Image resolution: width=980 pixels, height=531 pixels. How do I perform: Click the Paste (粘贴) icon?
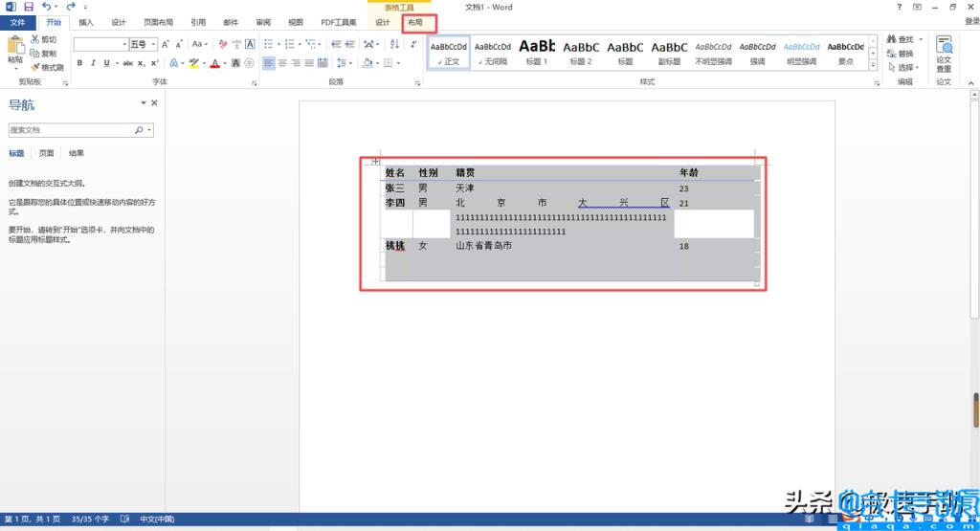tap(15, 50)
